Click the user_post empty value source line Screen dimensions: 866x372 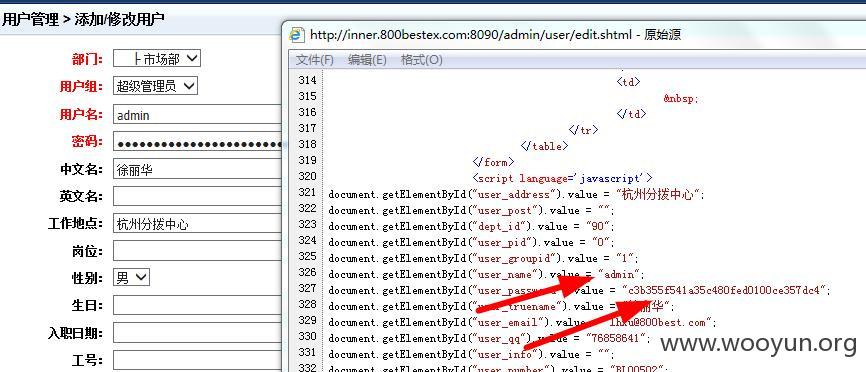(x=471, y=210)
